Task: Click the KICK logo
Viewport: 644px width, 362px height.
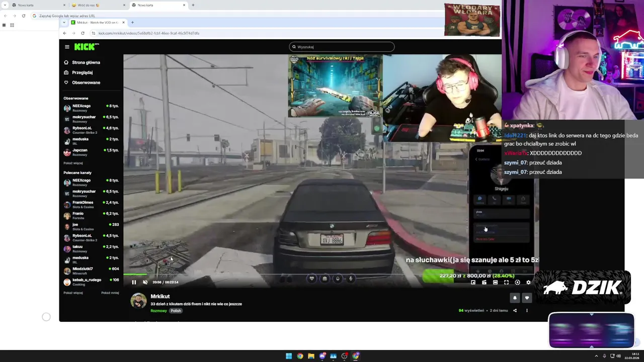Action: [86, 47]
